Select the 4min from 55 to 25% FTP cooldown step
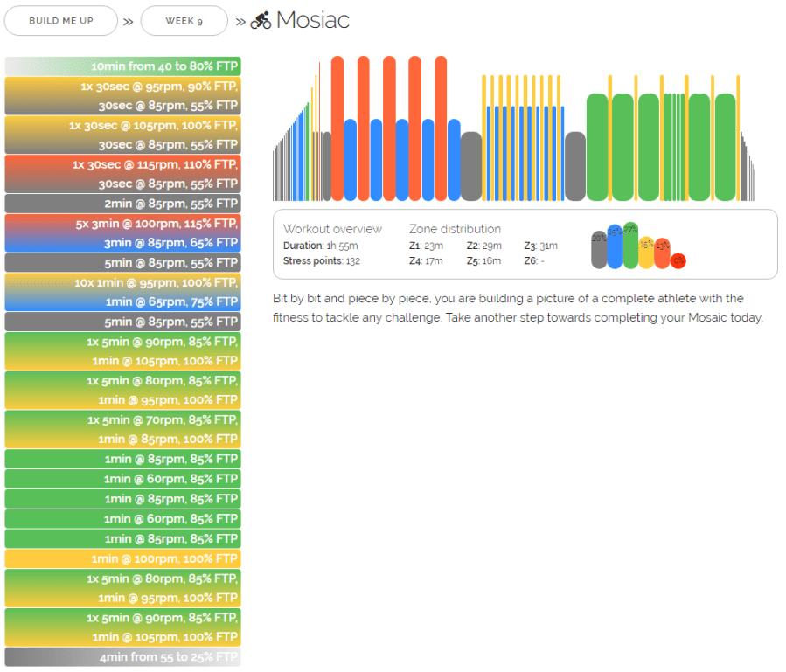Image resolution: width=786 pixels, height=672 pixels. click(x=122, y=657)
